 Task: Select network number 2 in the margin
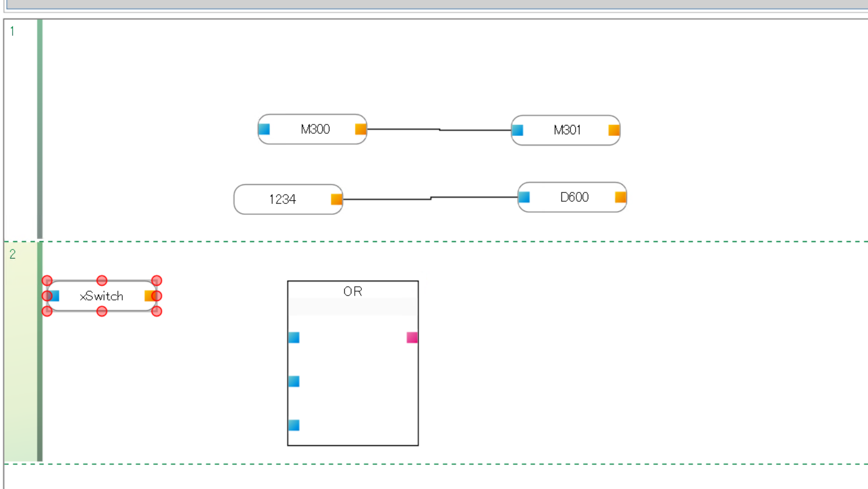point(12,254)
